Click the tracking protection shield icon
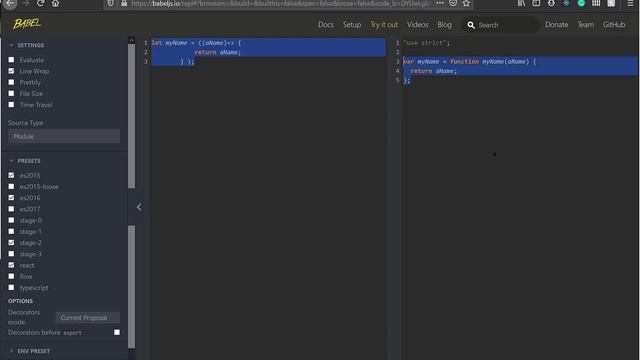Image resolution: width=640 pixels, height=360 pixels. (x=111, y=3)
